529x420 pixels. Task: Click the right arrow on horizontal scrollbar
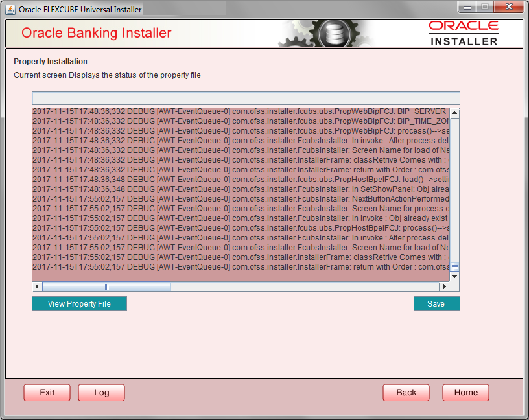(x=445, y=286)
